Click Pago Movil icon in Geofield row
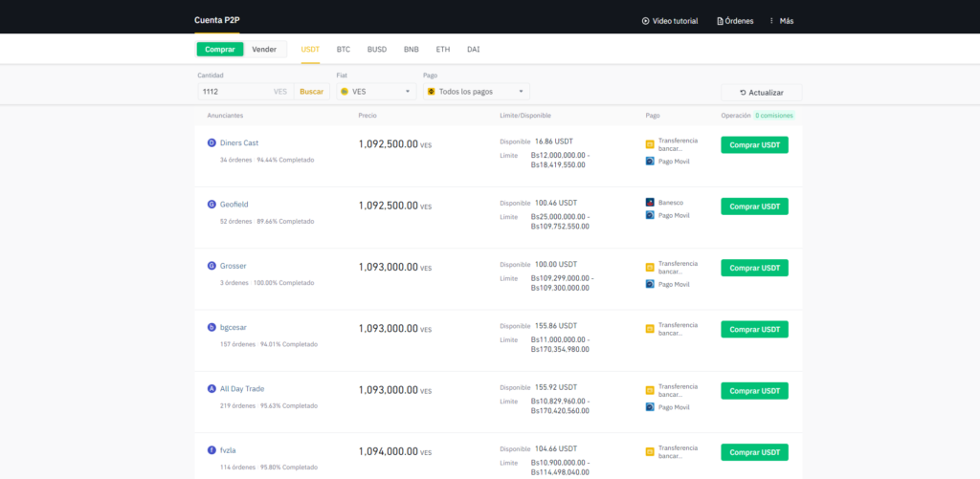This screenshot has width=980, height=479. pyautogui.click(x=650, y=215)
